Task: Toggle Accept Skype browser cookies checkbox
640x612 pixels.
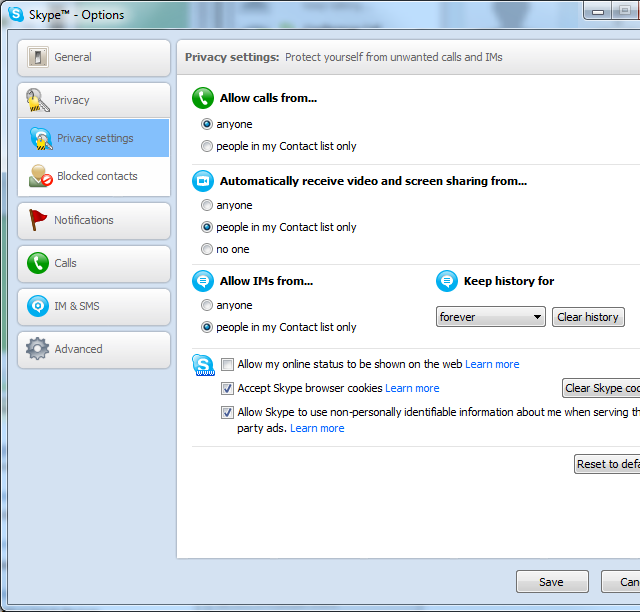Action: (227, 388)
